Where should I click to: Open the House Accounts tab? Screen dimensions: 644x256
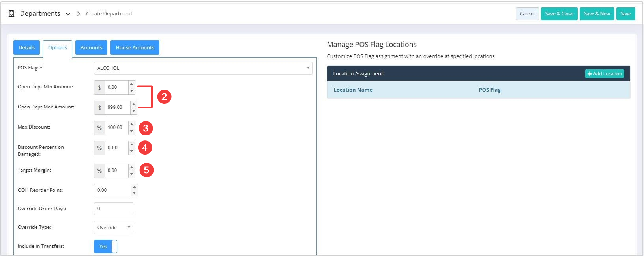135,47
